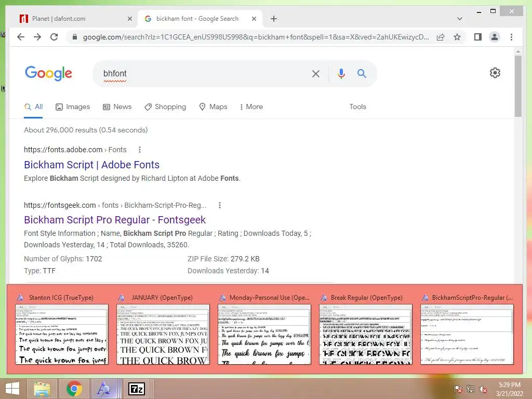Click the page vertical scrollbar thumb
This screenshot has width=532, height=399.
pos(518,87)
